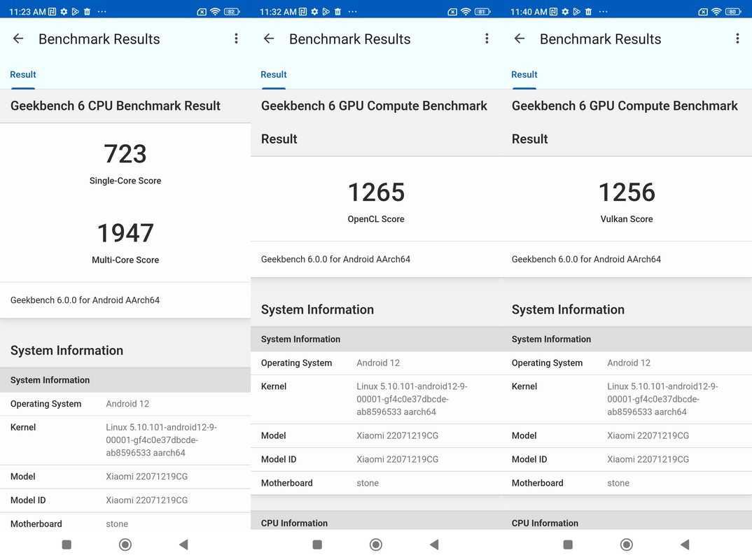
Task: Tap Geekbench 6.0.0 version line on OpenCL screen
Action: click(335, 260)
